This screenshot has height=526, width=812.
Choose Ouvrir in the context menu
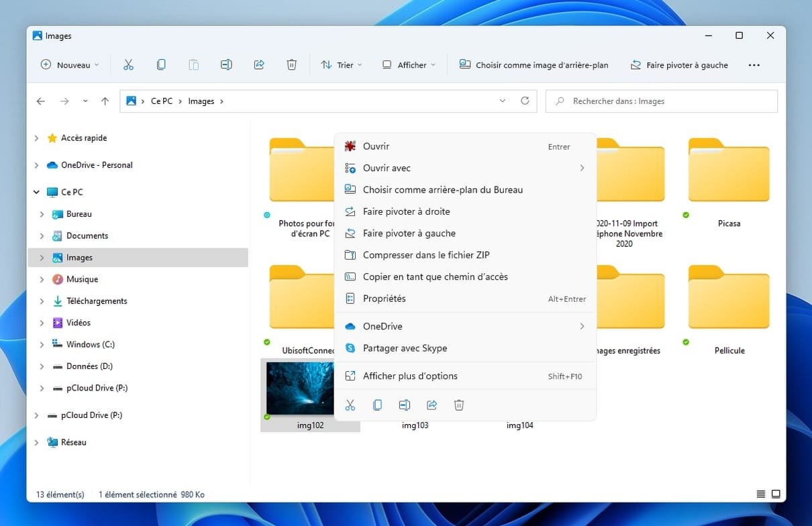pos(465,146)
